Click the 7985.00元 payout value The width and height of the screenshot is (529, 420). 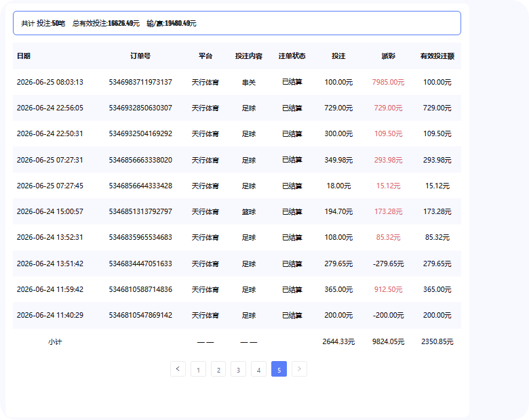pyautogui.click(x=389, y=82)
